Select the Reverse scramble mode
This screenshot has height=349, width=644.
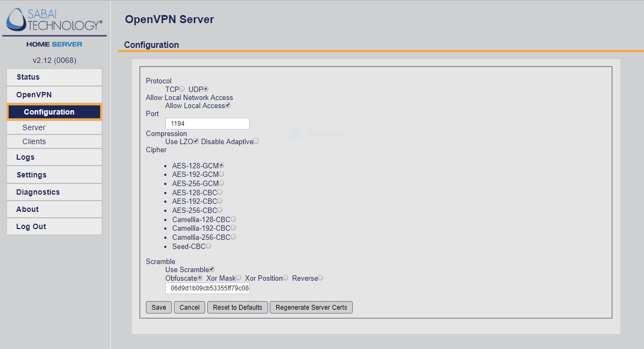(321, 277)
